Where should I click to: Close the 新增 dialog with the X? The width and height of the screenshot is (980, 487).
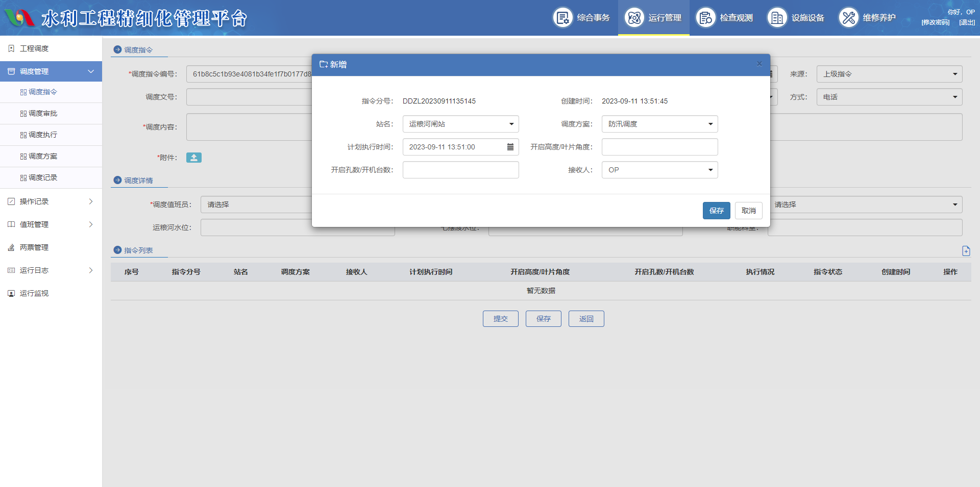coord(759,64)
